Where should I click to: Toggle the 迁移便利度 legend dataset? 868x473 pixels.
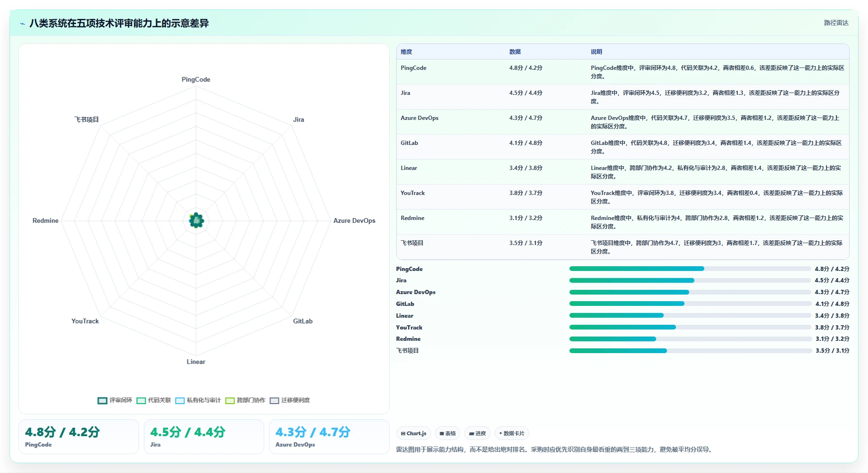pyautogui.click(x=290, y=400)
